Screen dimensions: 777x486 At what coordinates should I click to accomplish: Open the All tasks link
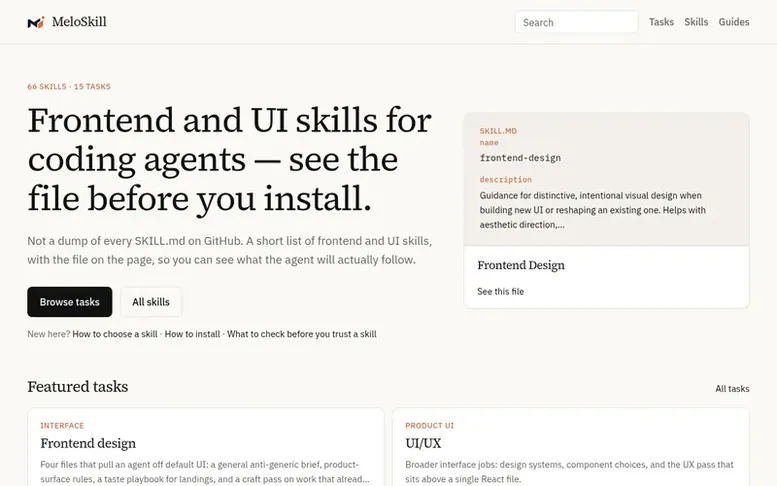point(732,388)
